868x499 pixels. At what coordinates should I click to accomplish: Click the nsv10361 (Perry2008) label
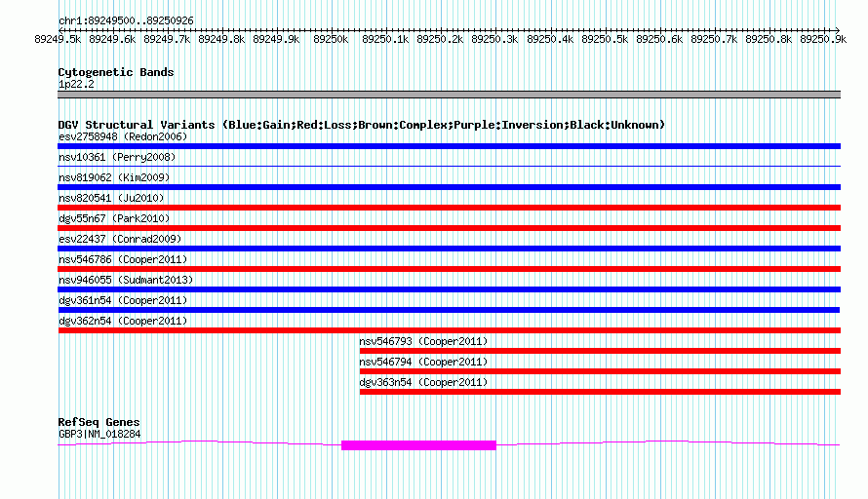click(x=117, y=157)
